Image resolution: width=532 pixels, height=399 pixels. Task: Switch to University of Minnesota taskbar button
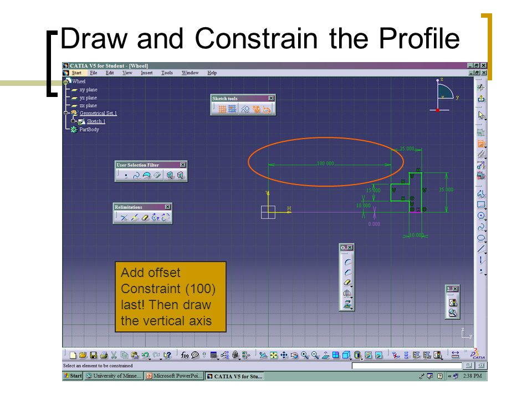coord(114,376)
